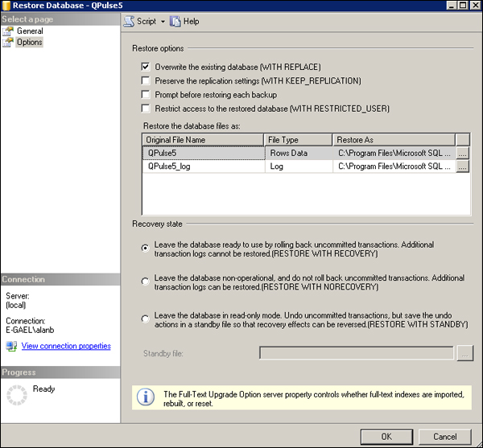Click the Standby file browse button
The height and width of the screenshot is (448, 483).
[x=465, y=353]
